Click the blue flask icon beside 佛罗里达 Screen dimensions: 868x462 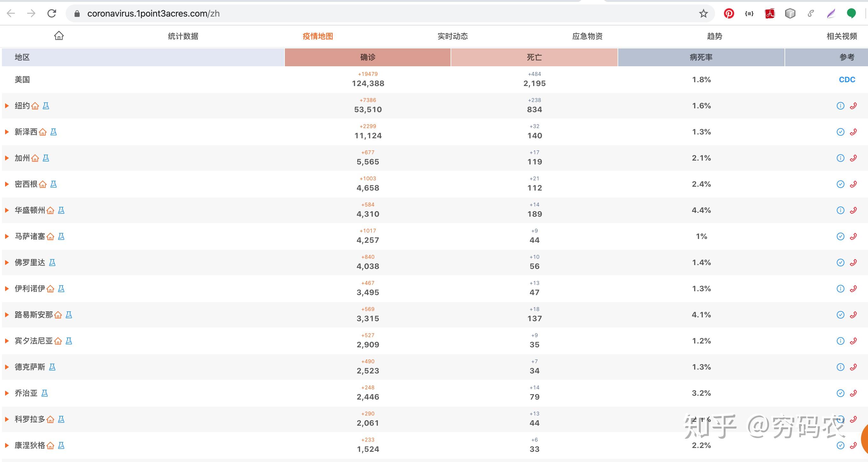pyautogui.click(x=52, y=263)
